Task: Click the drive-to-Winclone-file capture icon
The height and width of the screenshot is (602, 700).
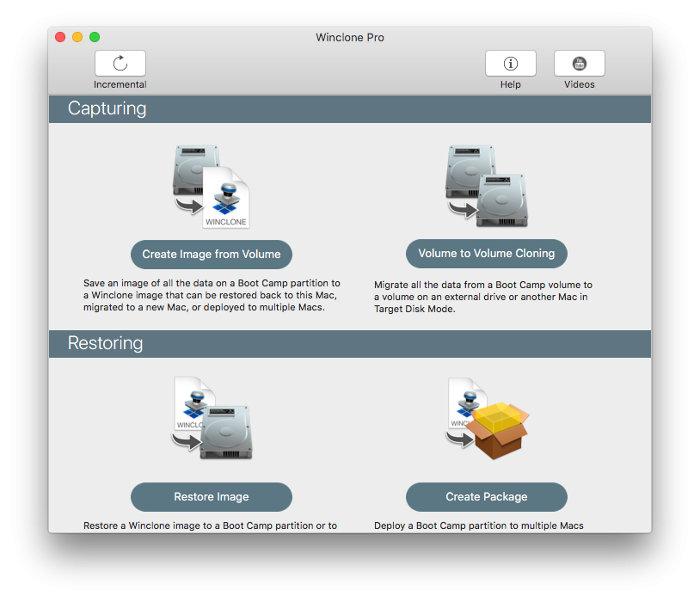Action: (x=212, y=187)
